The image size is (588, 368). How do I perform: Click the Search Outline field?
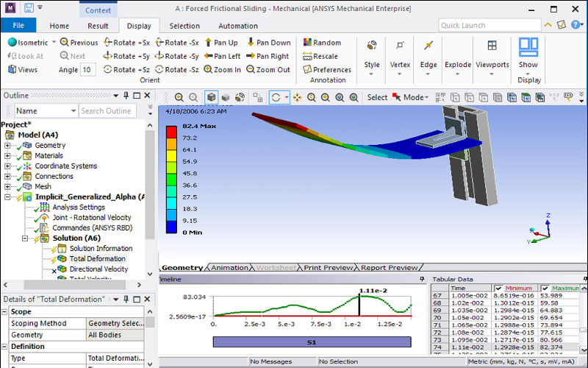[107, 111]
